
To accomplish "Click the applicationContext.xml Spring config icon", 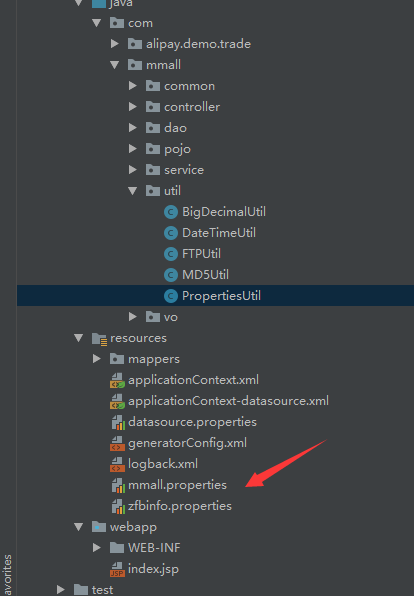I will coord(117,380).
